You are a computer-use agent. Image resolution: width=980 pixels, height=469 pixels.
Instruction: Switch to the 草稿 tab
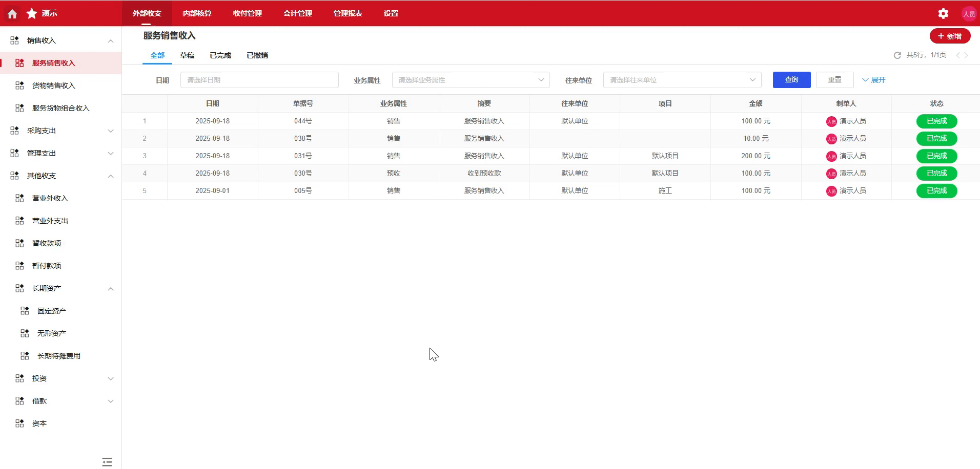point(188,55)
